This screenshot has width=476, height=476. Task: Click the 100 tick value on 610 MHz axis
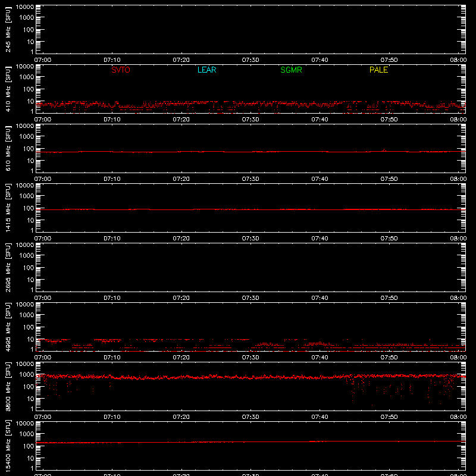tap(29, 149)
